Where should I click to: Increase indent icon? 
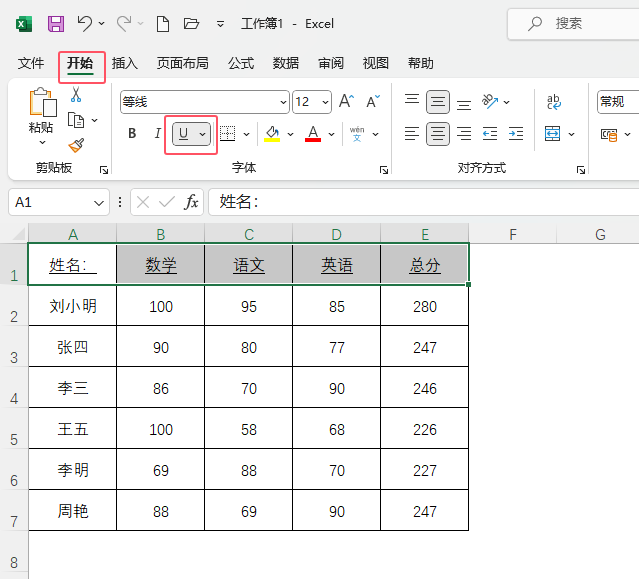pyautogui.click(x=516, y=134)
